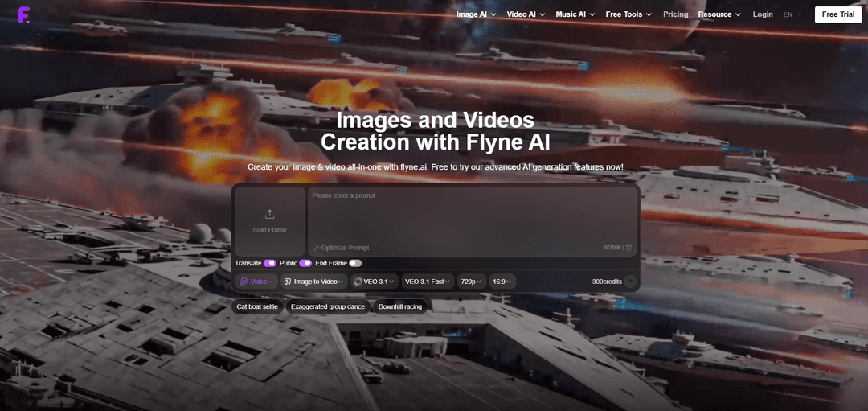The height and width of the screenshot is (411, 868).
Task: Click the Login link
Action: click(763, 14)
